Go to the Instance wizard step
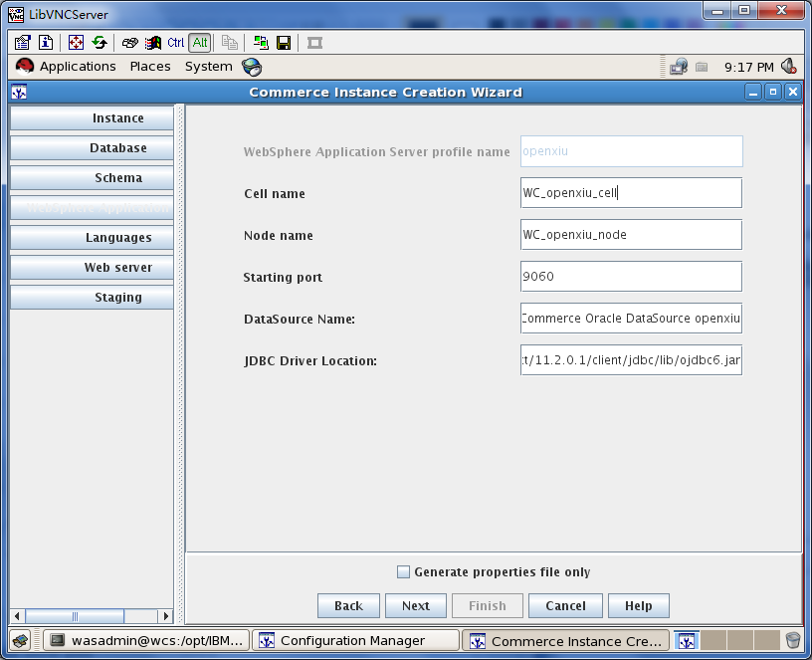The height and width of the screenshot is (660, 812). tap(92, 118)
